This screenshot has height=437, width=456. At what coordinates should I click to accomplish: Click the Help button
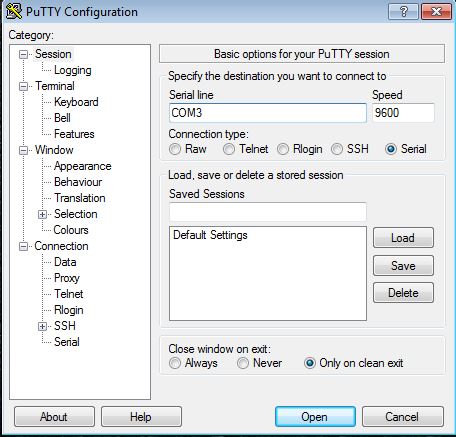click(x=141, y=417)
